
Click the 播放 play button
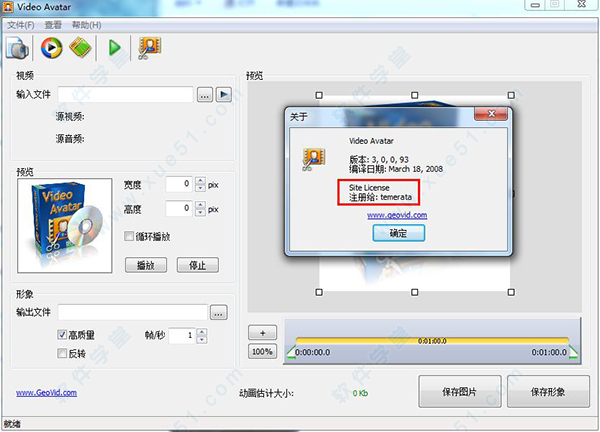(146, 265)
